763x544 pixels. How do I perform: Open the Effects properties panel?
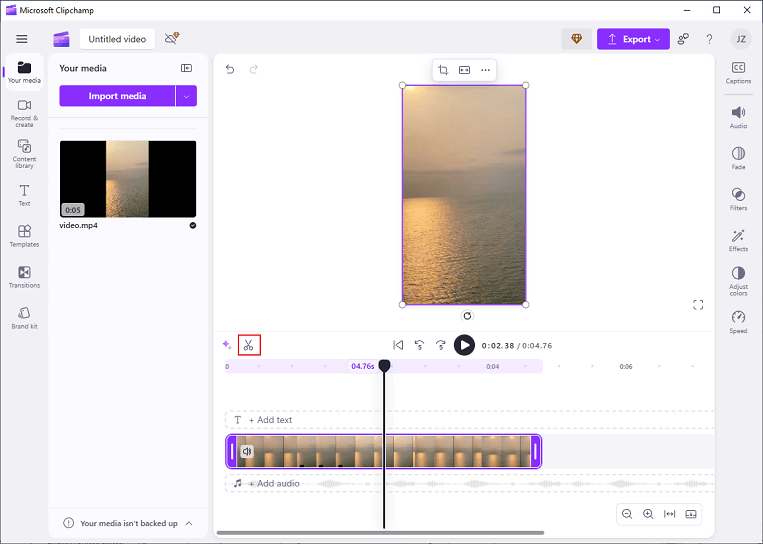(x=738, y=240)
